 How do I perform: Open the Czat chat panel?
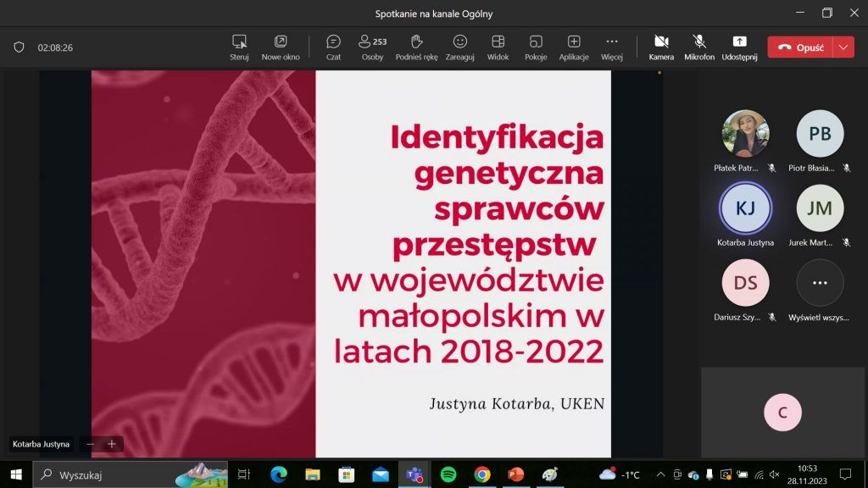coord(333,47)
